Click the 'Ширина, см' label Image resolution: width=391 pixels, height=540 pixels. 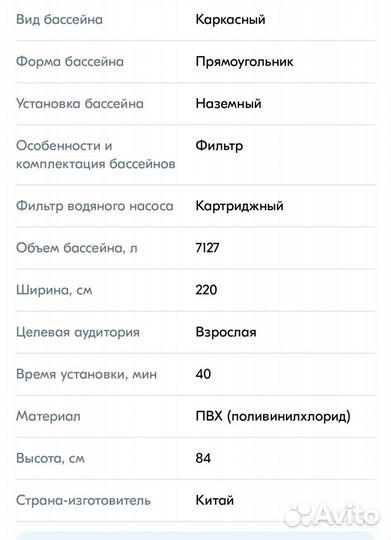pyautogui.click(x=54, y=290)
